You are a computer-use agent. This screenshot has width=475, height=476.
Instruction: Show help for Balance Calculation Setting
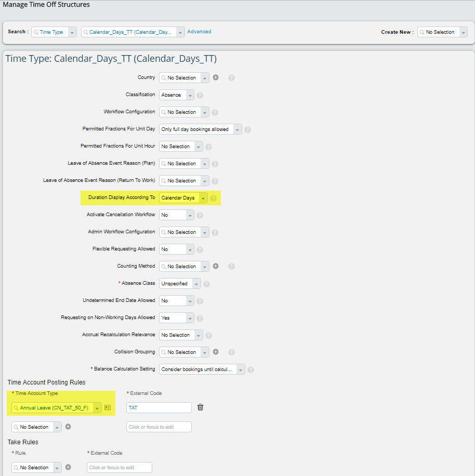tap(250, 370)
